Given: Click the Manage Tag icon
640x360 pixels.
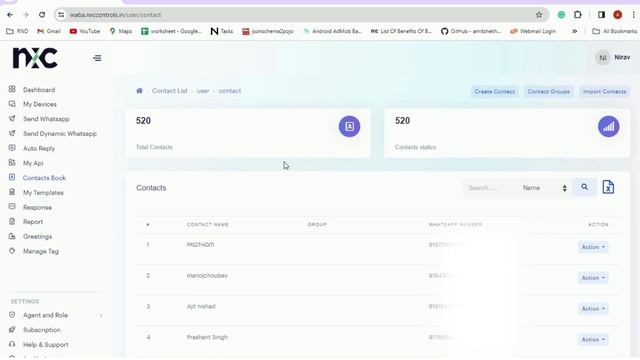Looking at the screenshot, I should (x=12, y=251).
